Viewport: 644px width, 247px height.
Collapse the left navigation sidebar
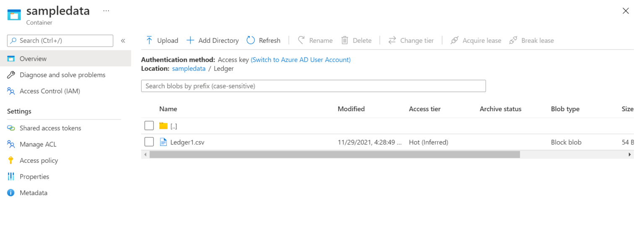pos(122,41)
